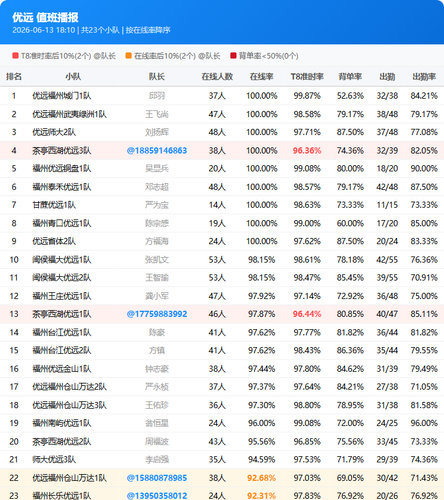Click the 70.91% attendance rate cell

tap(424, 278)
